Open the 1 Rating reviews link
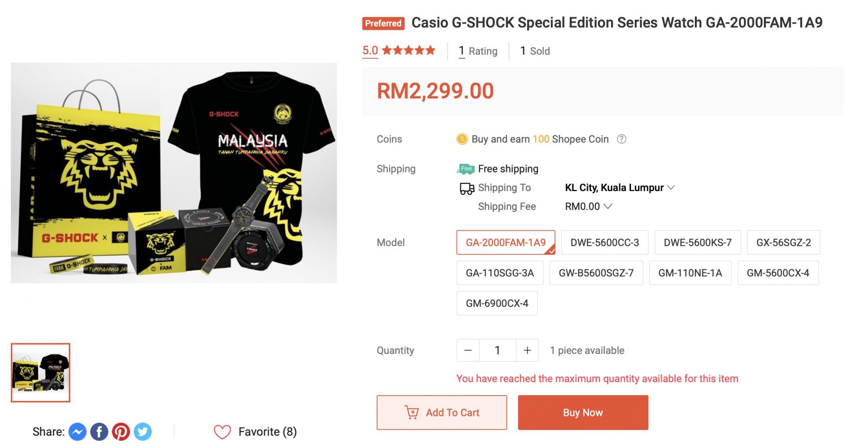Viewport: 868px width, 448px height. [x=478, y=51]
